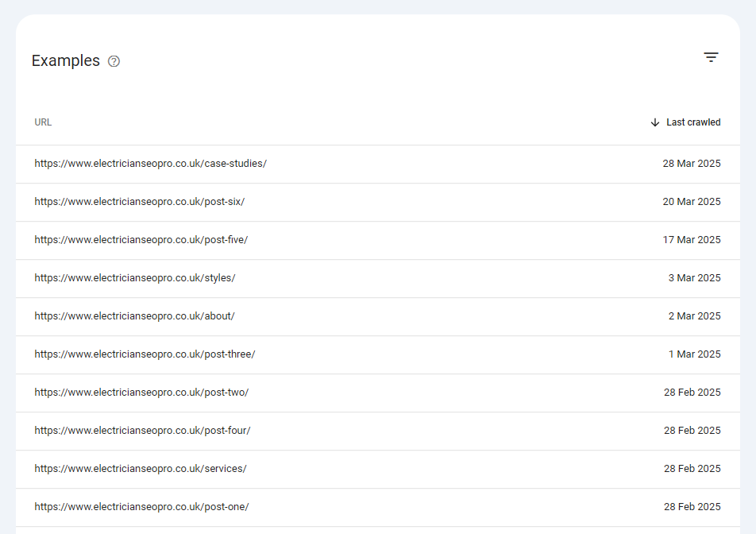Open the services URL row
Viewport: 756px width, 534px height.
coord(378,469)
